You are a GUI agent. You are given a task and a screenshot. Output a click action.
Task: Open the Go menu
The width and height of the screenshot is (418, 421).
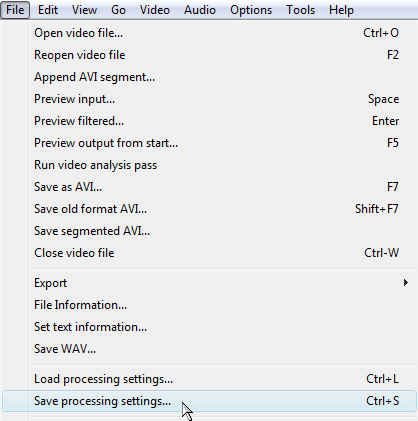(x=118, y=10)
